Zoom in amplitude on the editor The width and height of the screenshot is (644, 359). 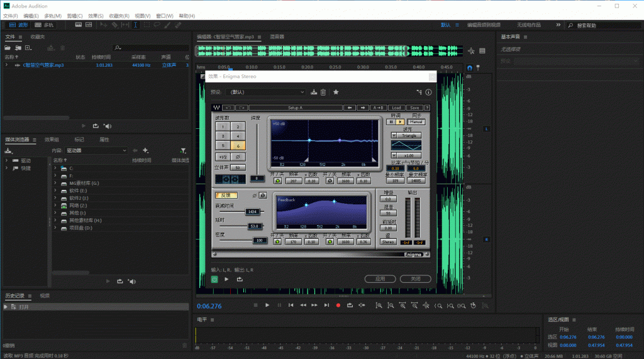click(x=379, y=306)
